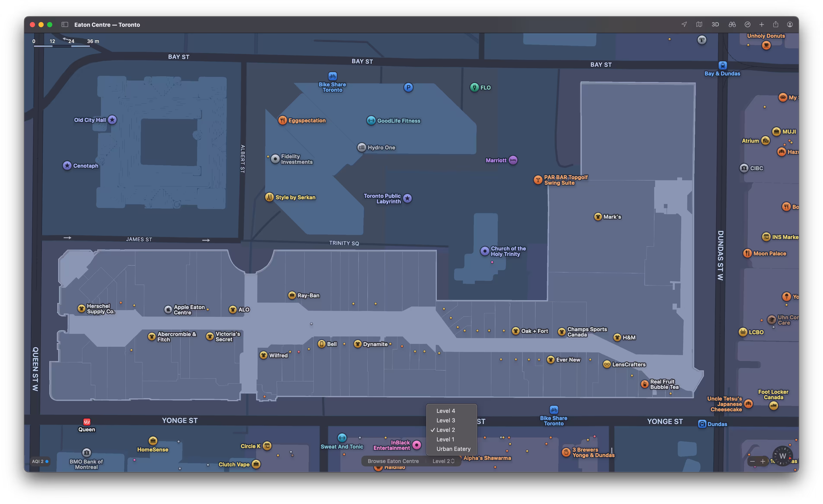Open Look Around binoculars view
The height and width of the screenshot is (504, 823).
[732, 24]
